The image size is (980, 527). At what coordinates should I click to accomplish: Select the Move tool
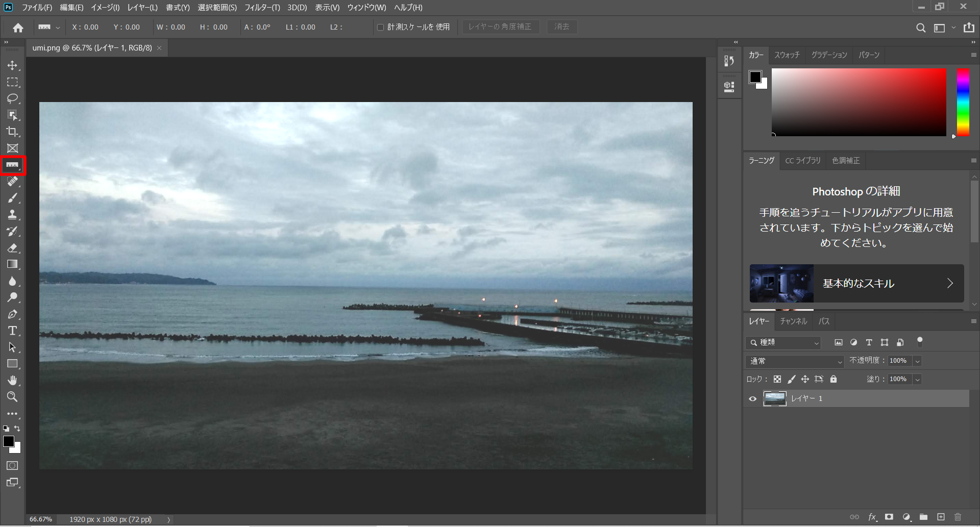(x=13, y=65)
